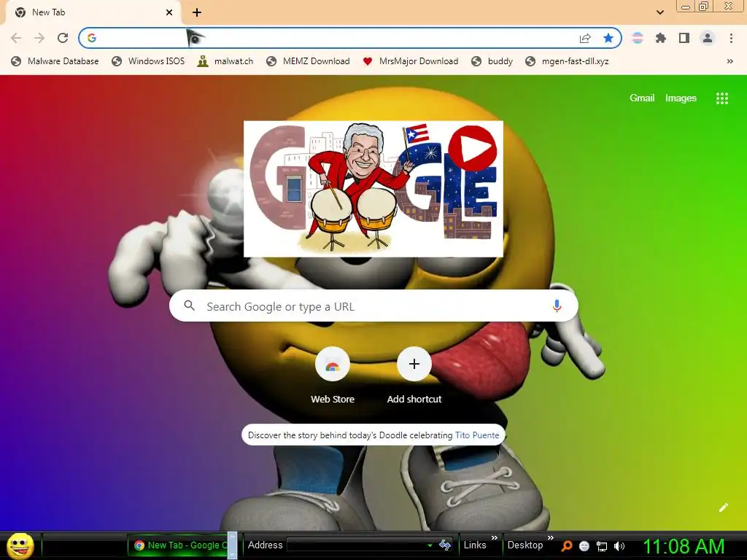The height and width of the screenshot is (560, 747).
Task: Open the striped flag extension icon
Action: [x=638, y=38]
